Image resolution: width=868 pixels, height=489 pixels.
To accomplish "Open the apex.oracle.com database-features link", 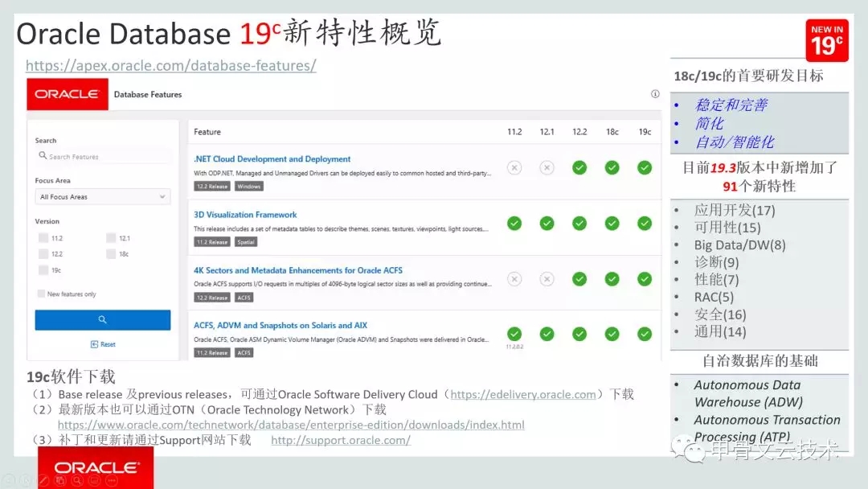I will (x=170, y=66).
